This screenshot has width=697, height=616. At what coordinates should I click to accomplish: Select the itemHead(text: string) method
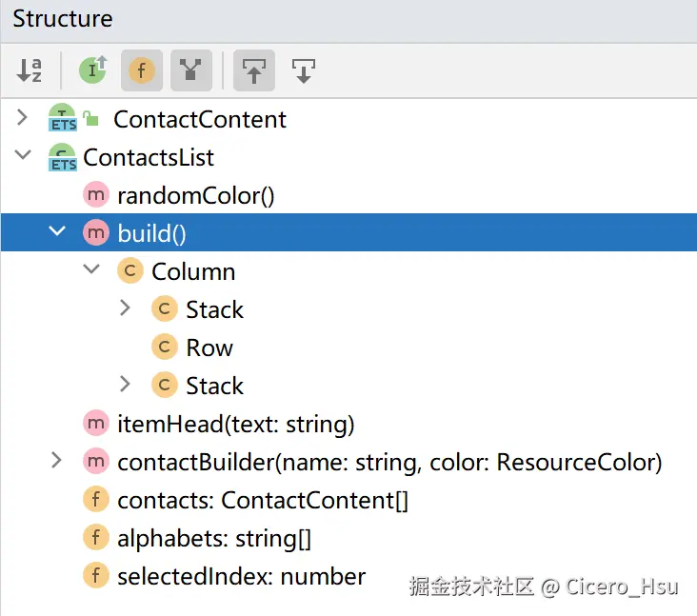(x=235, y=424)
